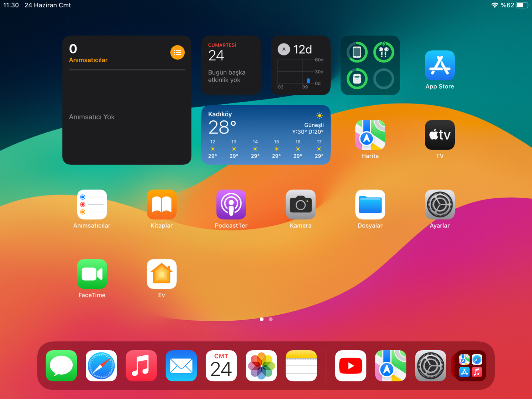Image resolution: width=532 pixels, height=399 pixels.
Task: Tap the battery indicator in status bar
Action: pyautogui.click(x=522, y=5)
